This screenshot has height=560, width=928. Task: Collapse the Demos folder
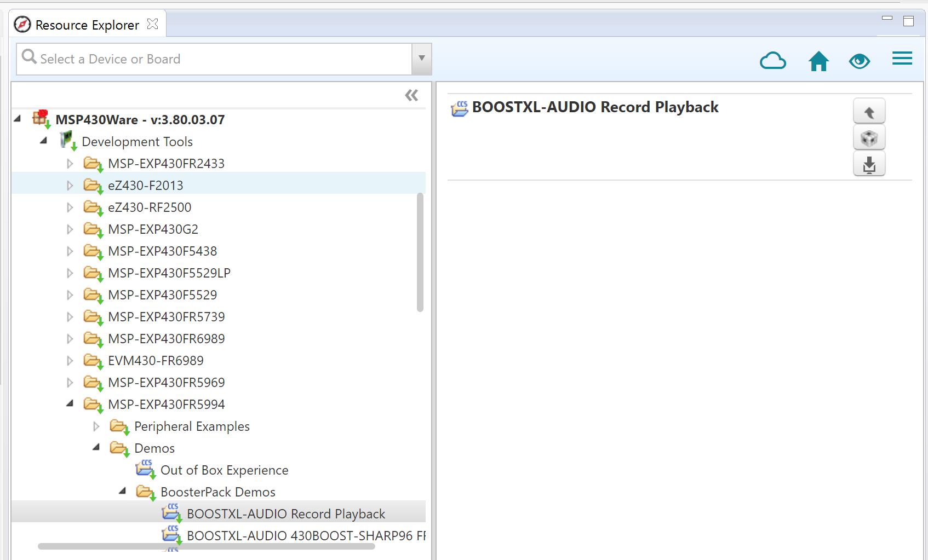pyautogui.click(x=96, y=448)
